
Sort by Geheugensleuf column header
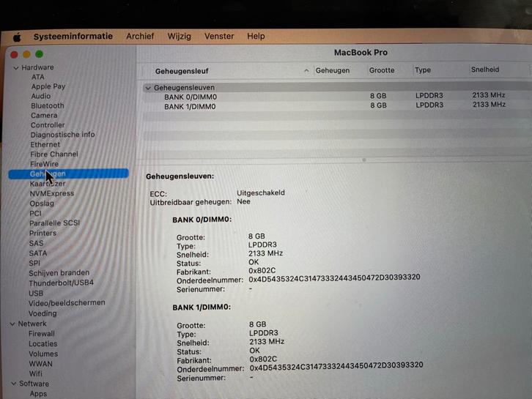182,71
